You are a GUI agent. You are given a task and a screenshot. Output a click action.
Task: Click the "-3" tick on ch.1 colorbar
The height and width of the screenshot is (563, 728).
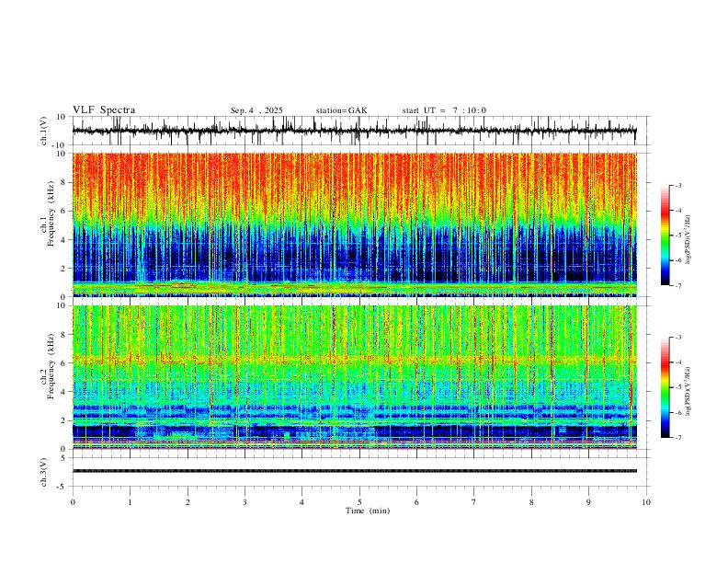(x=678, y=185)
